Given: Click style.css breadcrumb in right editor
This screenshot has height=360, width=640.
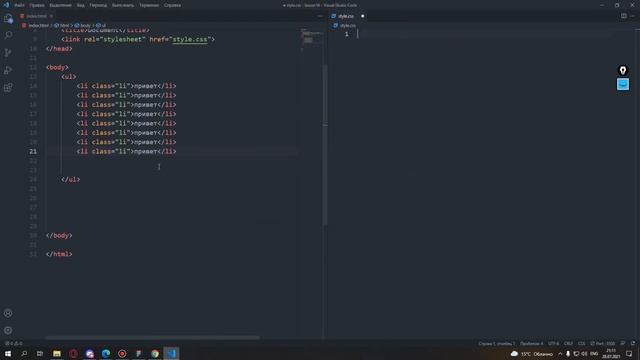Looking at the screenshot, I should [x=347, y=25].
